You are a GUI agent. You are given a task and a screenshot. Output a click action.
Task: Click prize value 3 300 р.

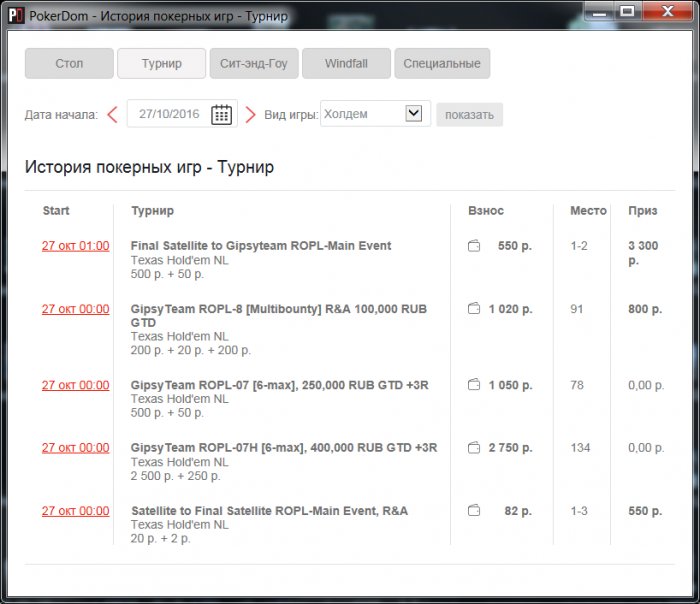click(x=643, y=253)
